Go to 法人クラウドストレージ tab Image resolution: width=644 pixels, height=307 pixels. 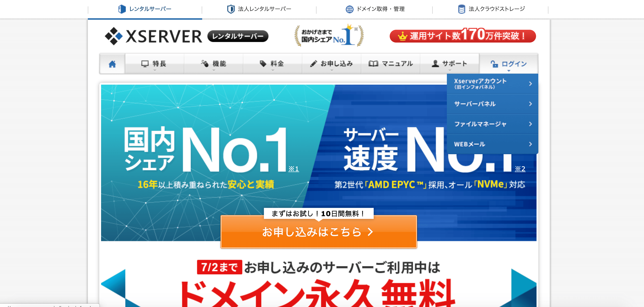click(x=491, y=9)
